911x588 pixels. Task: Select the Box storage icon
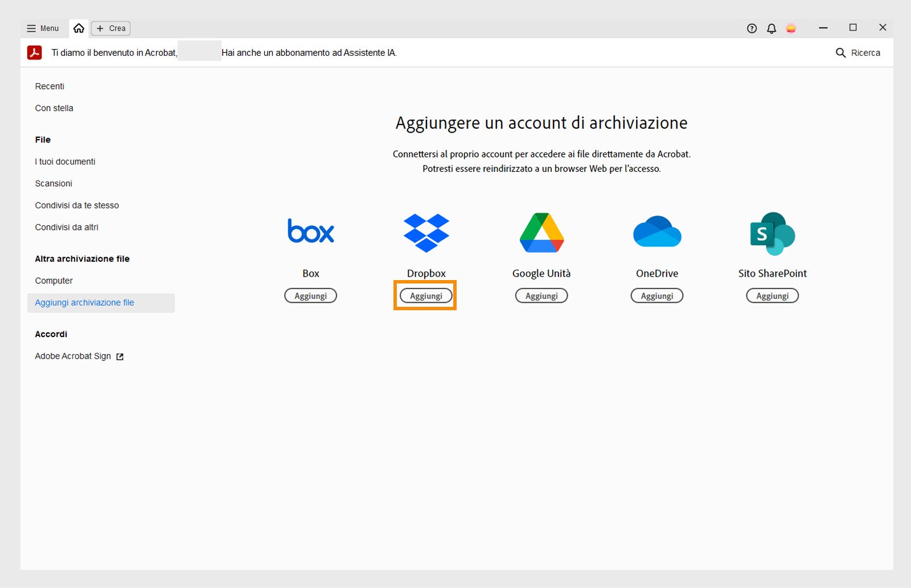pos(310,231)
